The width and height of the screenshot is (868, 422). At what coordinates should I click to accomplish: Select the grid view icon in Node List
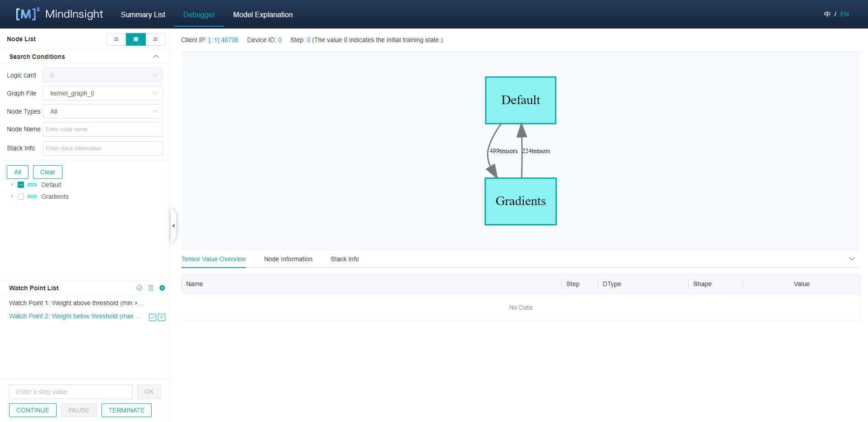(136, 39)
